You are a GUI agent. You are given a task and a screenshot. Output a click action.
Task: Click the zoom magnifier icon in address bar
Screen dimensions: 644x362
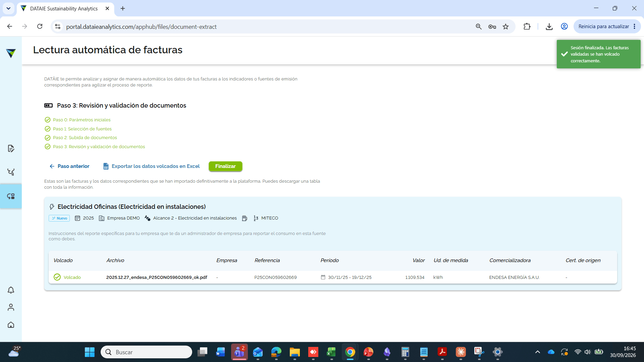tap(479, 26)
